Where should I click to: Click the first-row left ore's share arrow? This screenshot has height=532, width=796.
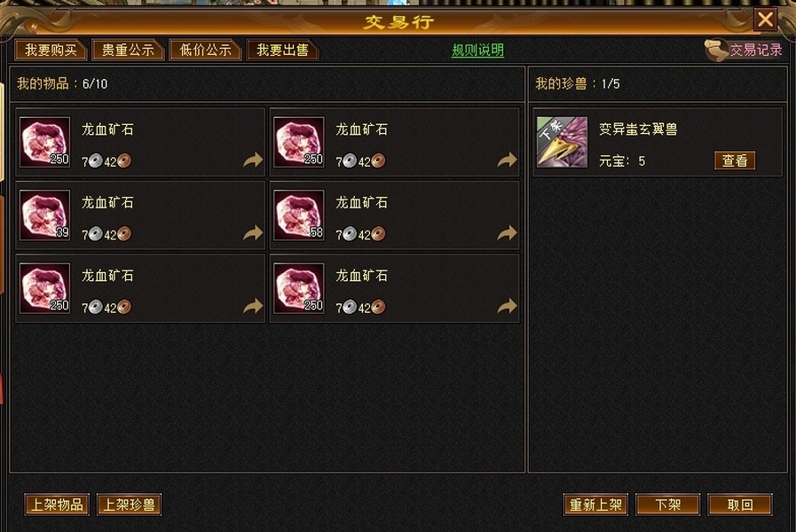tap(253, 160)
